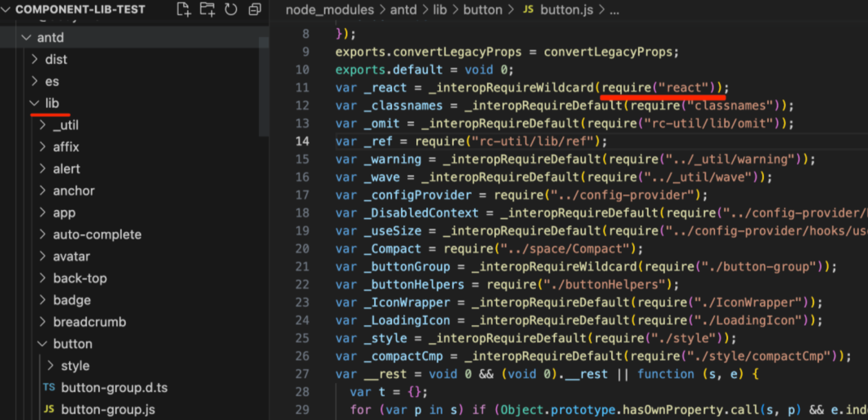Click the _buttonGroup variable on line 21

[407, 266]
